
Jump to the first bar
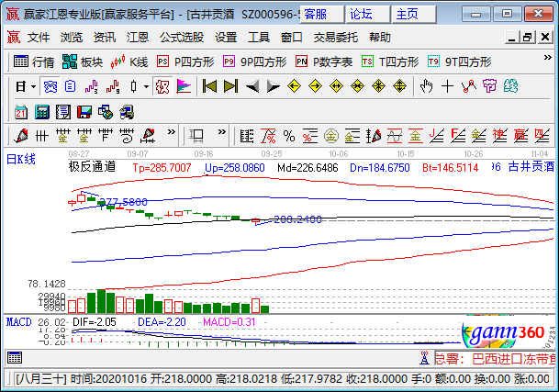tap(209, 86)
